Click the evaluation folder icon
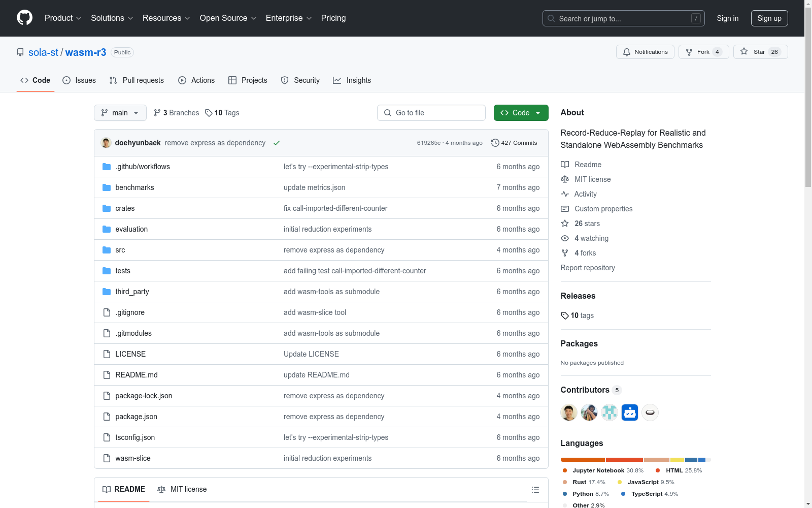The image size is (812, 508). tap(107, 229)
